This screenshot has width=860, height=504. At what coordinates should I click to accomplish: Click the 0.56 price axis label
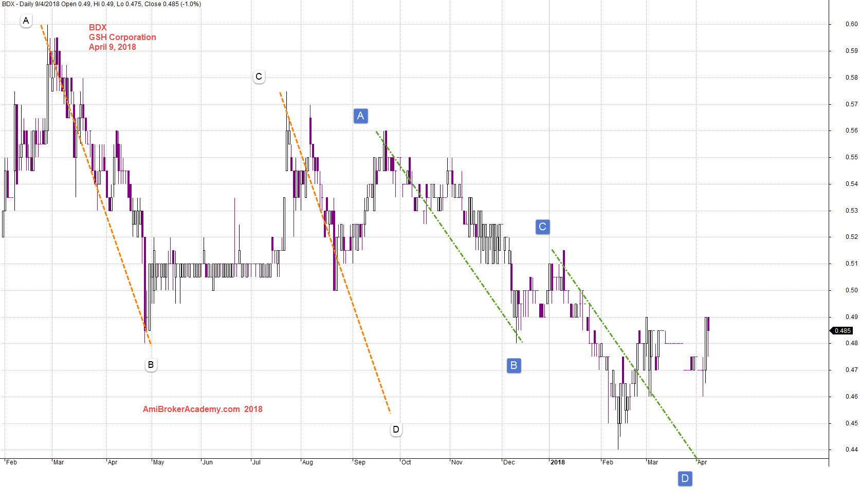pyautogui.click(x=851, y=130)
